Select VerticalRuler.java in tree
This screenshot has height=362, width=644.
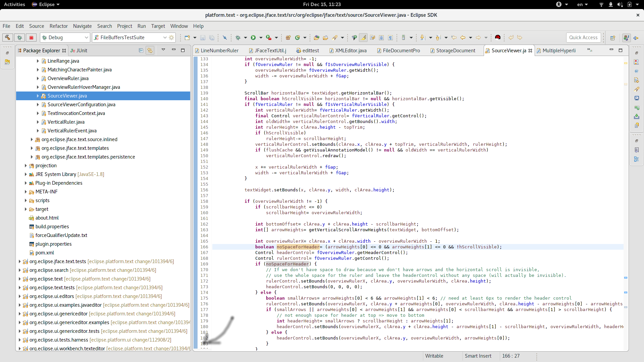click(66, 122)
